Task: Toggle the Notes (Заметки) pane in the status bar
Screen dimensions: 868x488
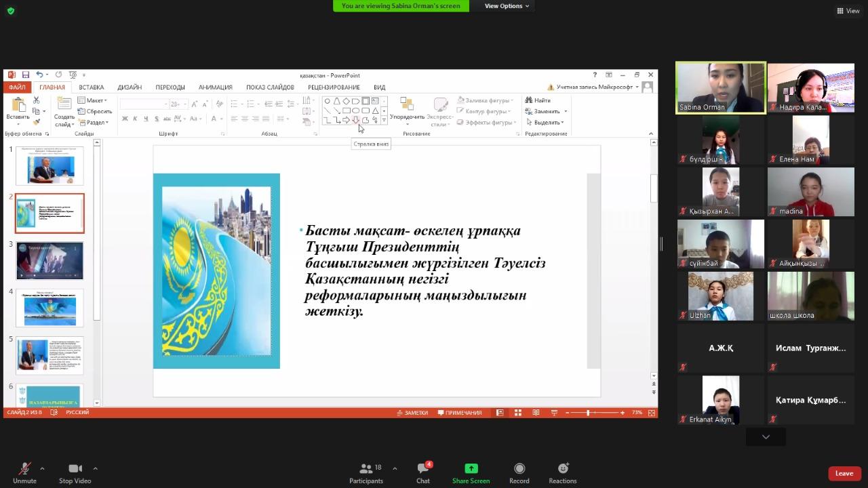Action: (412, 413)
